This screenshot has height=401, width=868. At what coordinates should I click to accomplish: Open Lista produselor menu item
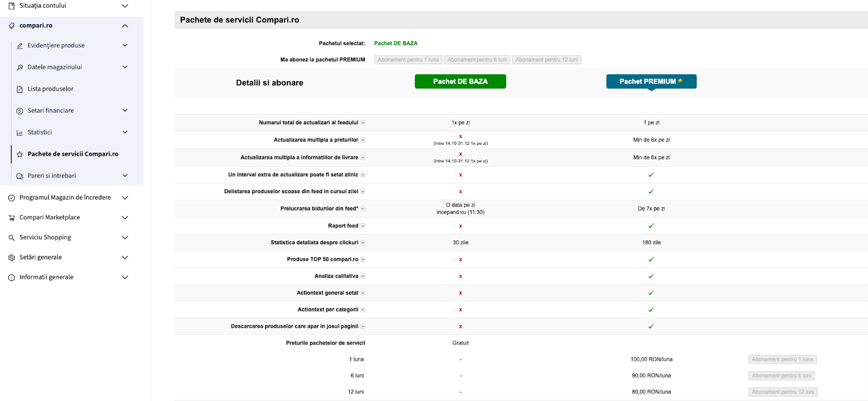point(50,89)
